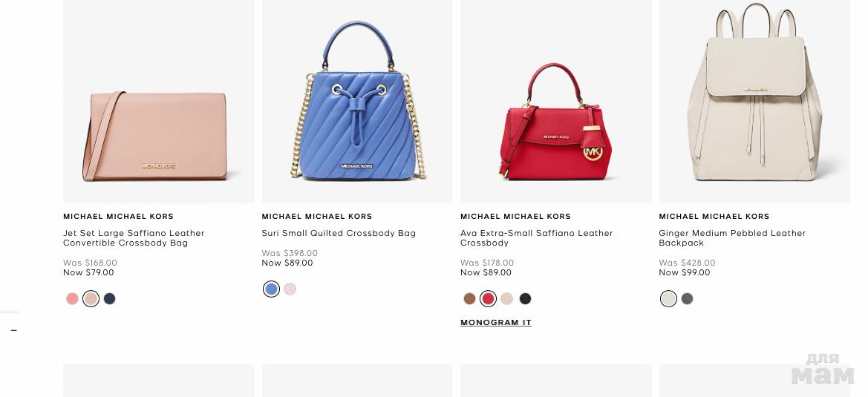Open Jet Set Large Saffiano Leather Convertible Crossbody title

134,237
